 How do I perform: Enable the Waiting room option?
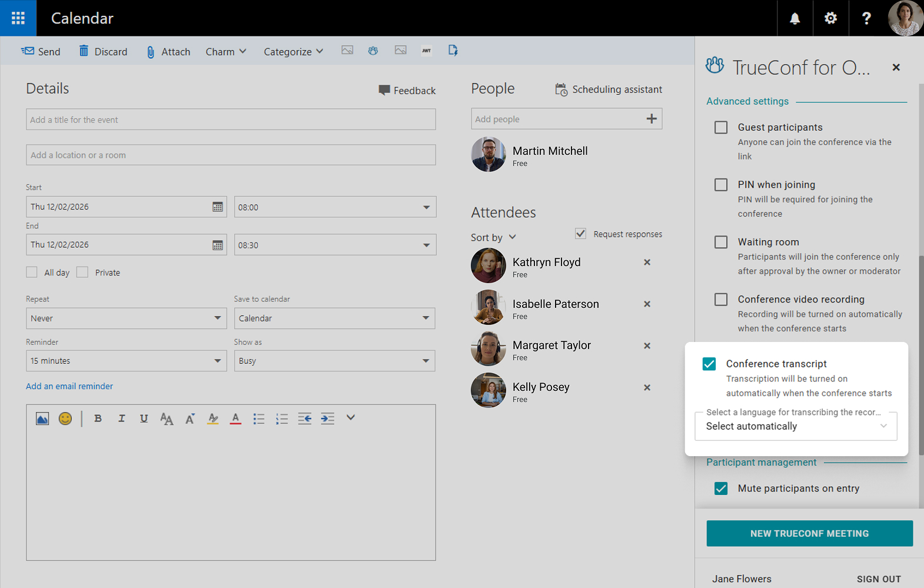[x=721, y=242]
